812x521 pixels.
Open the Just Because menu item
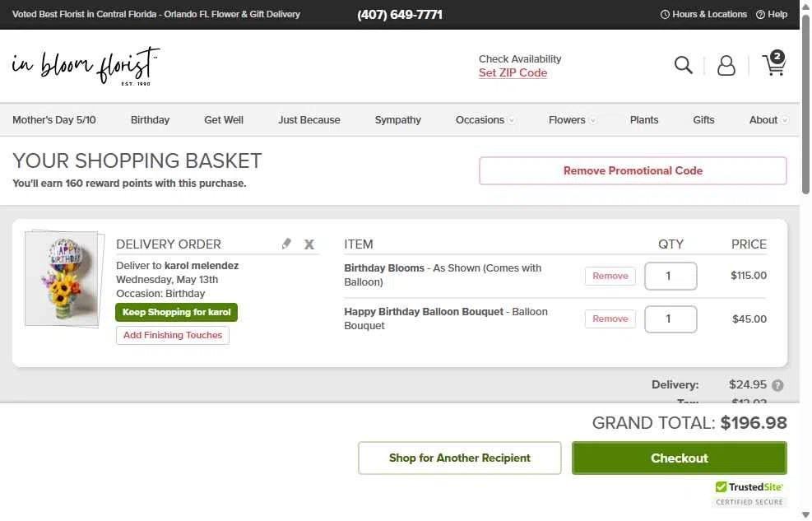[309, 120]
